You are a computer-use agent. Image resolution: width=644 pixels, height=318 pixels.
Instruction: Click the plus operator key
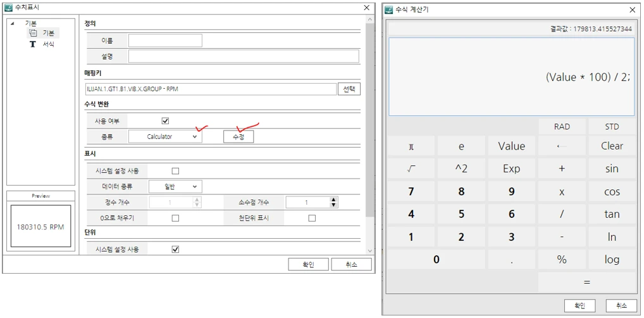click(x=562, y=169)
